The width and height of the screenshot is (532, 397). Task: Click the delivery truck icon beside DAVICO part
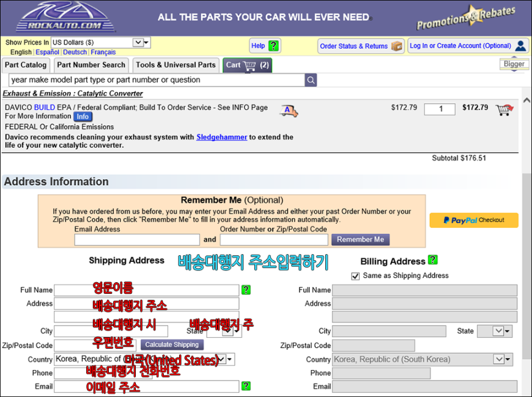pos(289,111)
